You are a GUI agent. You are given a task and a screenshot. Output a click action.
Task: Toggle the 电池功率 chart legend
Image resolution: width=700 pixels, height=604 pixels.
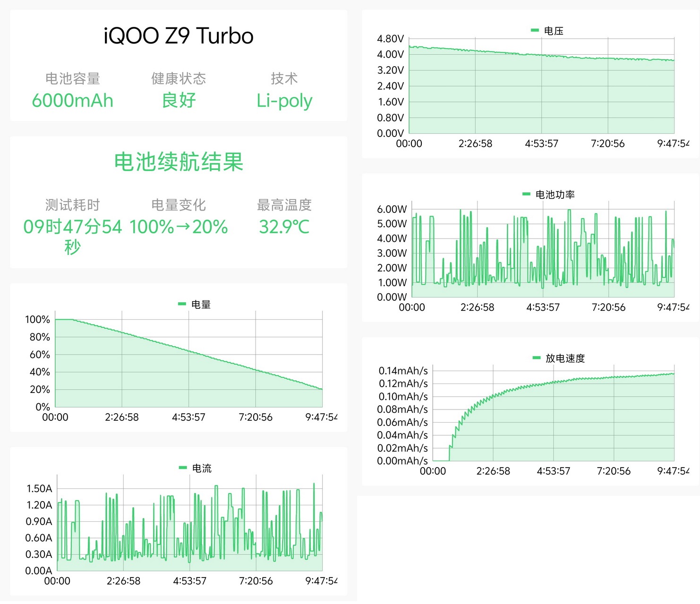(x=548, y=195)
